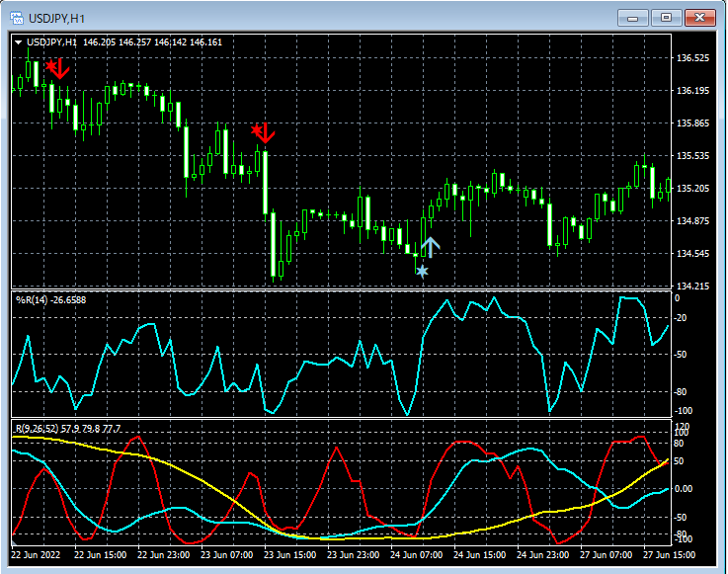Click the blue buy arrow on 24 Jun

pos(431,247)
